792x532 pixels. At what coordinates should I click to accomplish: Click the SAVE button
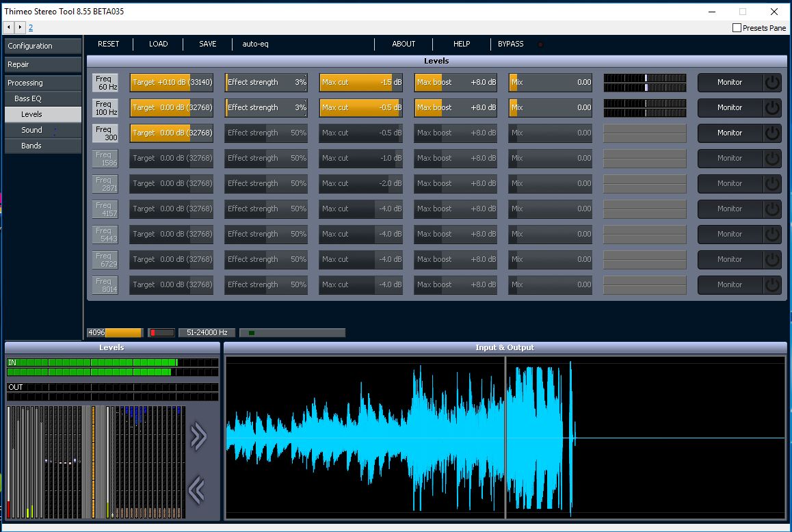(x=208, y=44)
